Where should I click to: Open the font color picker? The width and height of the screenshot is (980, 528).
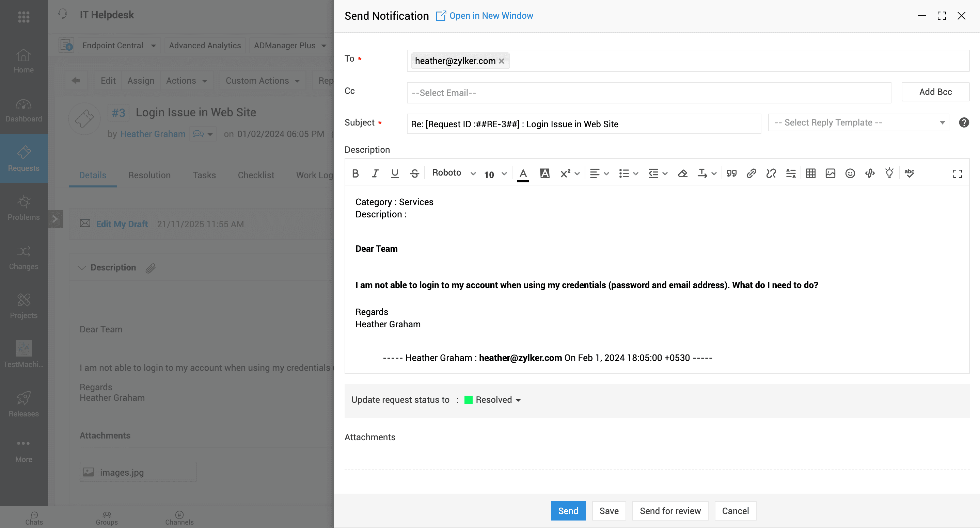[x=523, y=174]
